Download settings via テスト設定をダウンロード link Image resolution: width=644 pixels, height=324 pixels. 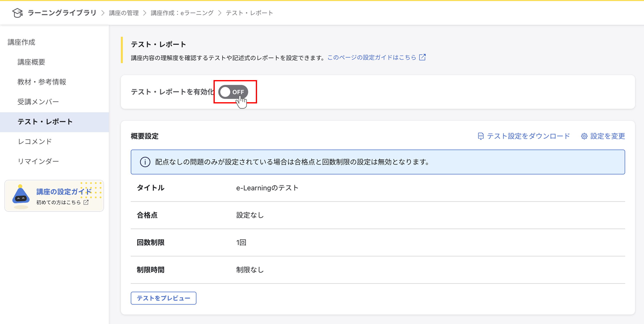(528, 136)
